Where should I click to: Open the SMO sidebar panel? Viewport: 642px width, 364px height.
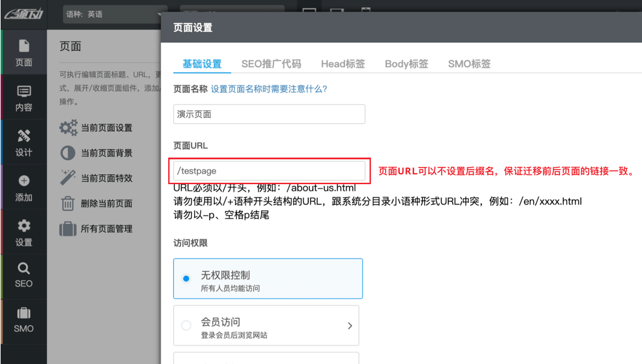click(x=24, y=320)
